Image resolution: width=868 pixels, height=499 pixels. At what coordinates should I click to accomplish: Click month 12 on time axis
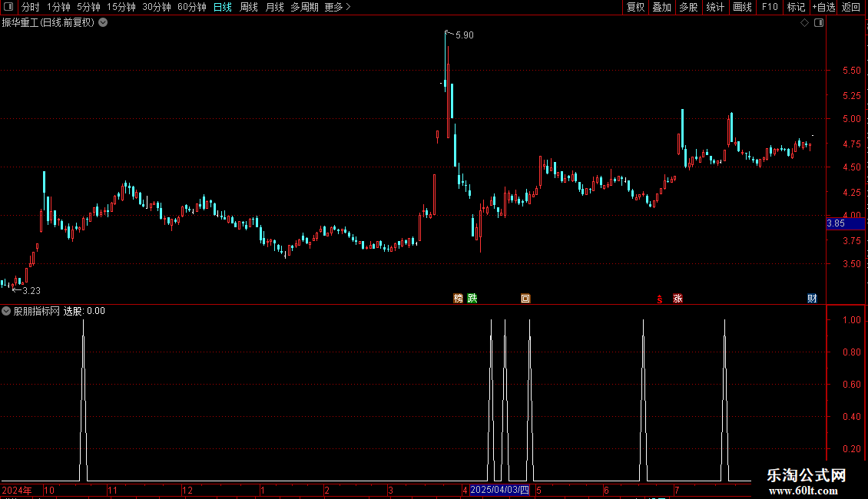pyautogui.click(x=187, y=490)
